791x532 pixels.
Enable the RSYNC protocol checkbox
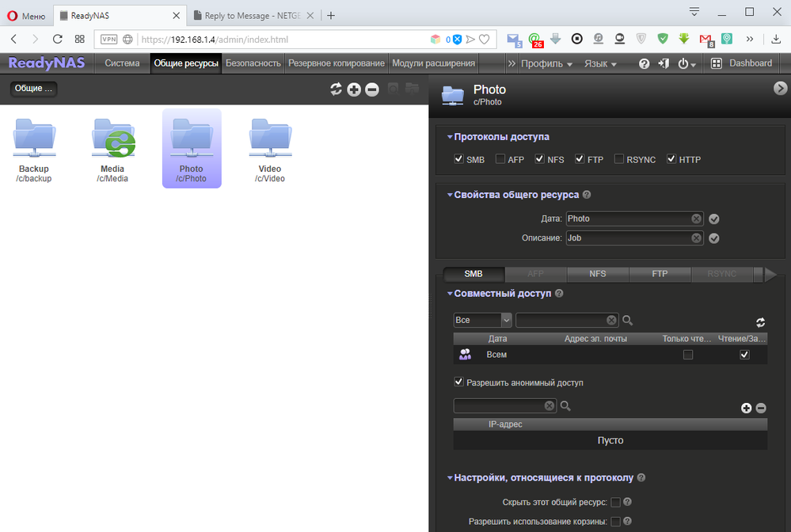coord(619,159)
